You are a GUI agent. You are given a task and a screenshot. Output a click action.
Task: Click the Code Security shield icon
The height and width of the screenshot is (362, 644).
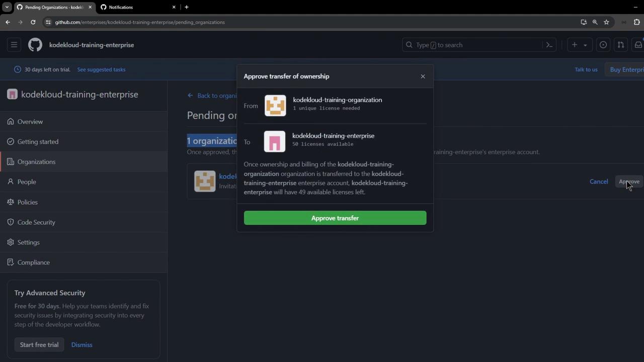pos(11,222)
